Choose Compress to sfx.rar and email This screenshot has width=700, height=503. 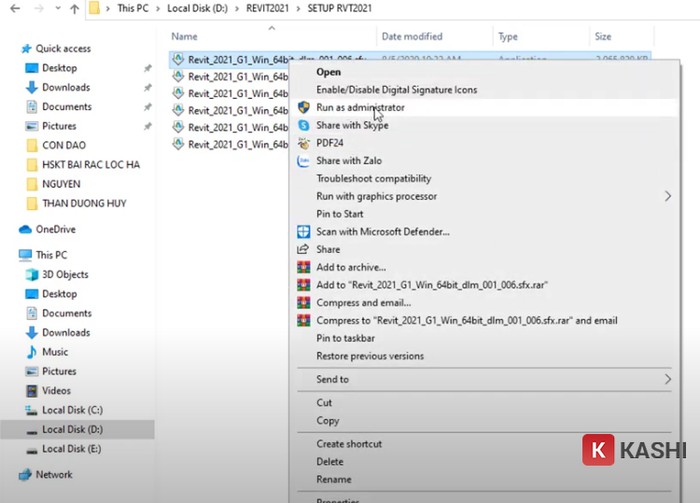click(467, 320)
